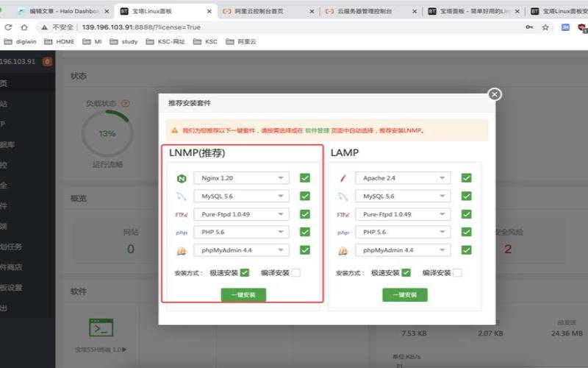
Task: Close the recommended install dialog
Action: point(495,94)
